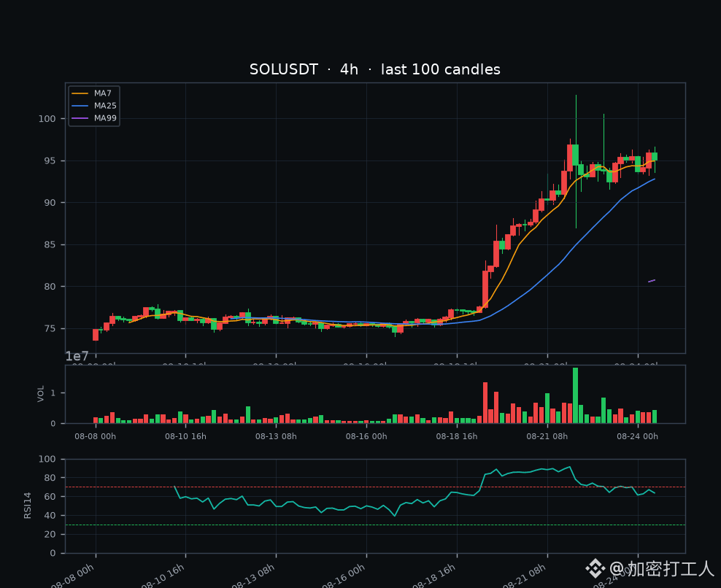The height and width of the screenshot is (588, 721).
Task: Click the tallest red volume bar
Action: point(485,403)
